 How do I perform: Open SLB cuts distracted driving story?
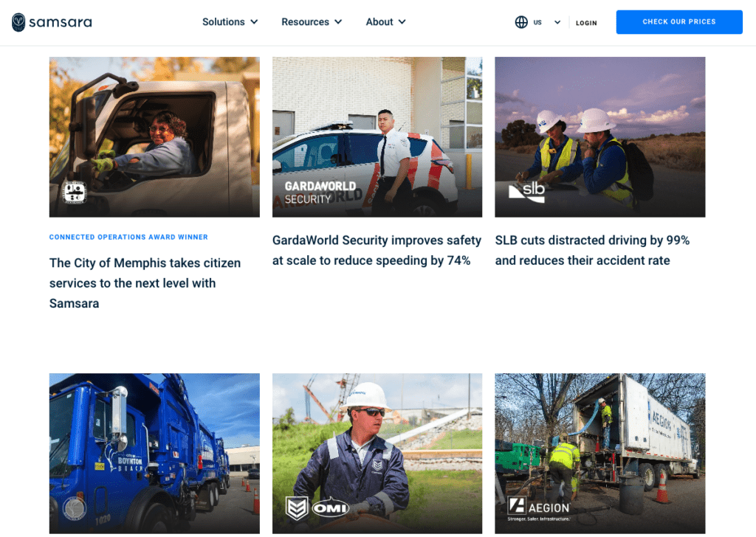(x=592, y=251)
